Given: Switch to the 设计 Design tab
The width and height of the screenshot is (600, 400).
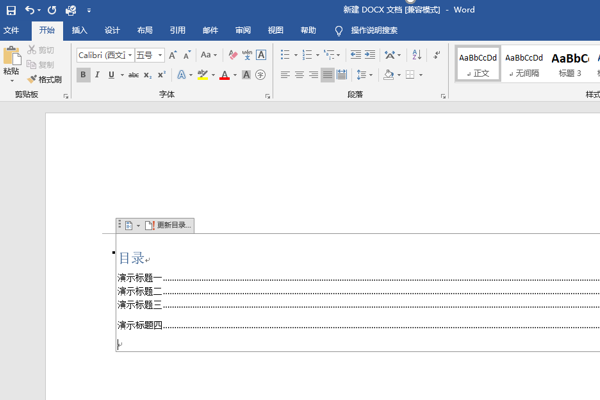Looking at the screenshot, I should tap(112, 31).
